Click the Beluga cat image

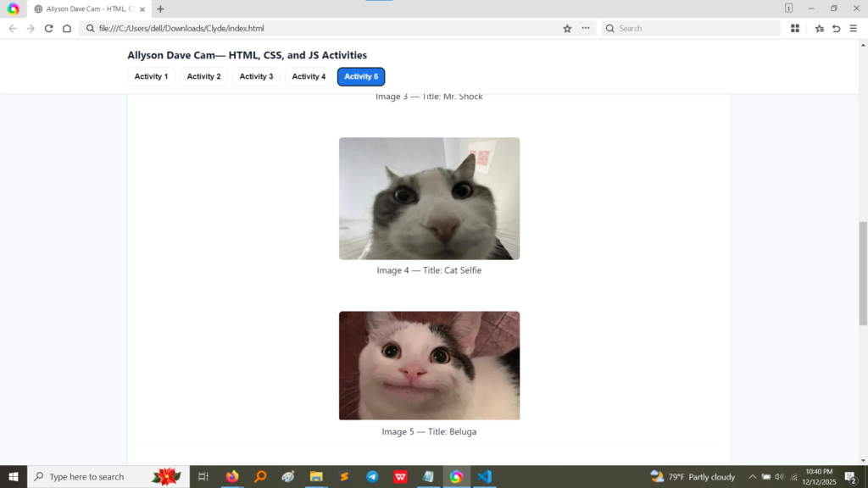click(x=429, y=365)
